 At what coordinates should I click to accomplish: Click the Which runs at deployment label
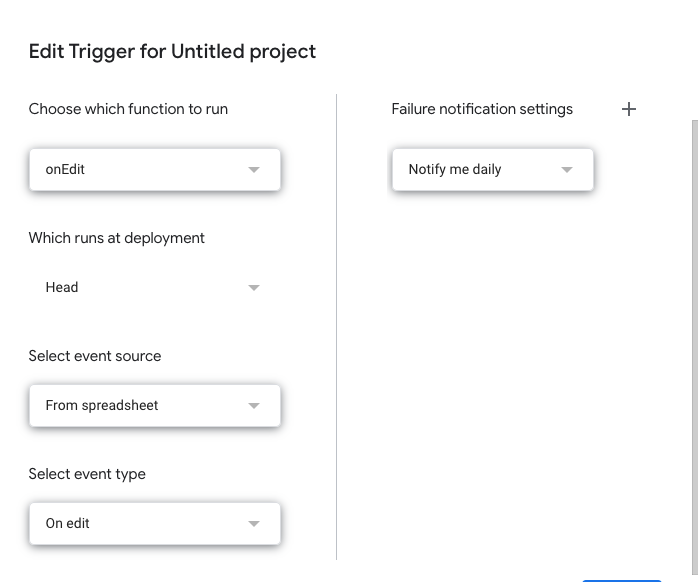point(117,238)
